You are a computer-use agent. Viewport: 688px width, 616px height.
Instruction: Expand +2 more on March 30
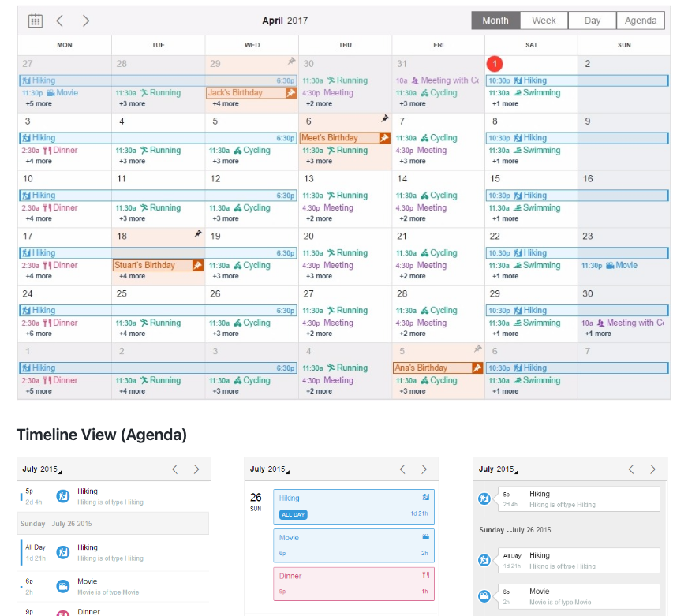tap(319, 104)
